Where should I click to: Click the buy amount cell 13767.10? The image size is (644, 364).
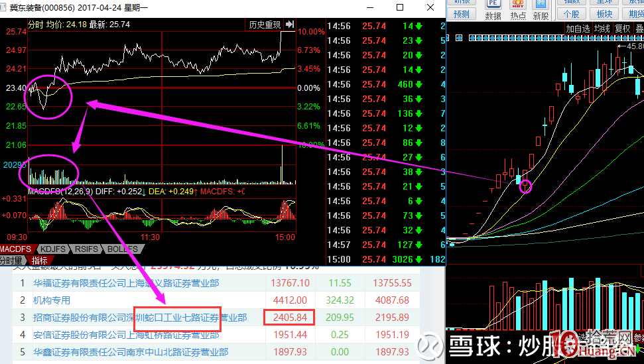[x=290, y=283]
